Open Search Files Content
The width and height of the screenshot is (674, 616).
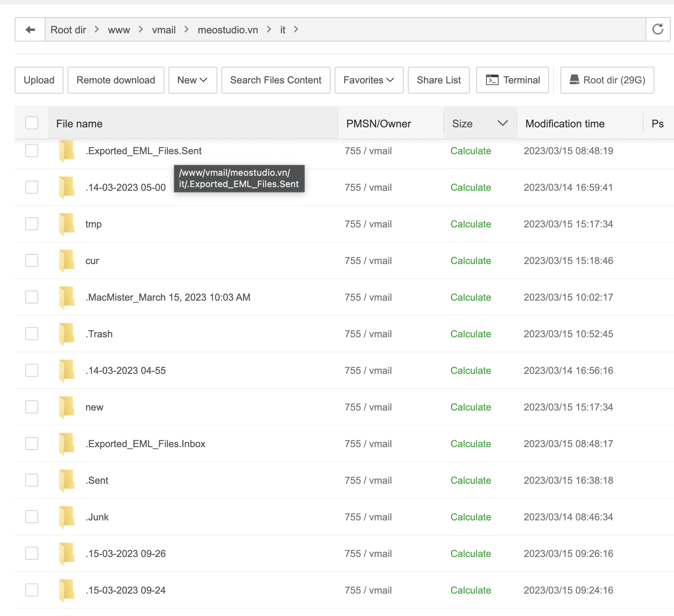click(x=276, y=80)
